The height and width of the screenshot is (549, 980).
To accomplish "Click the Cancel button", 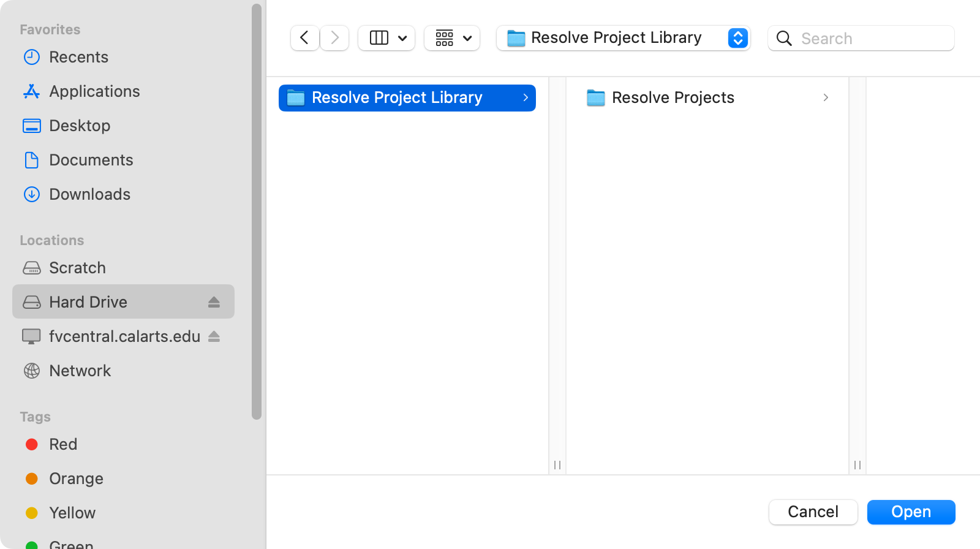I will (813, 512).
